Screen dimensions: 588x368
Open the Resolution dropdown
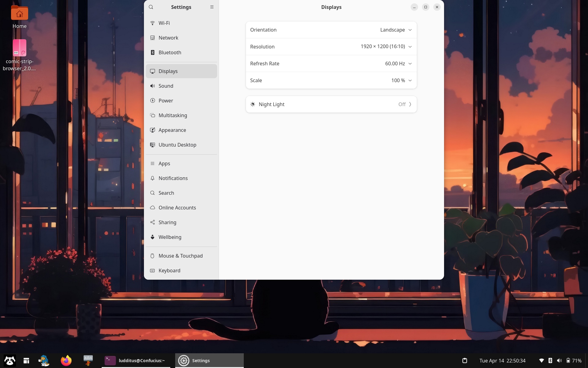pyautogui.click(x=386, y=47)
